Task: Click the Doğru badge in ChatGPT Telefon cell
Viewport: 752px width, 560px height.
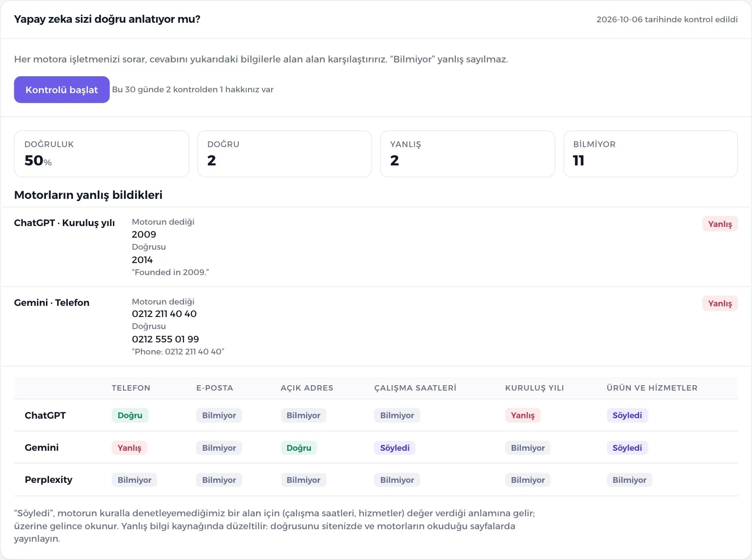Action: (130, 415)
